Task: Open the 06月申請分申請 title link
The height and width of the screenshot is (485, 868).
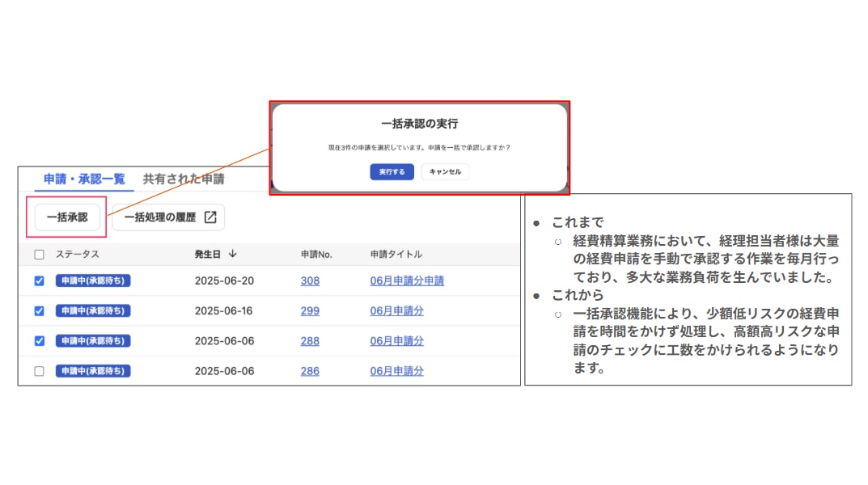Action: 407,281
